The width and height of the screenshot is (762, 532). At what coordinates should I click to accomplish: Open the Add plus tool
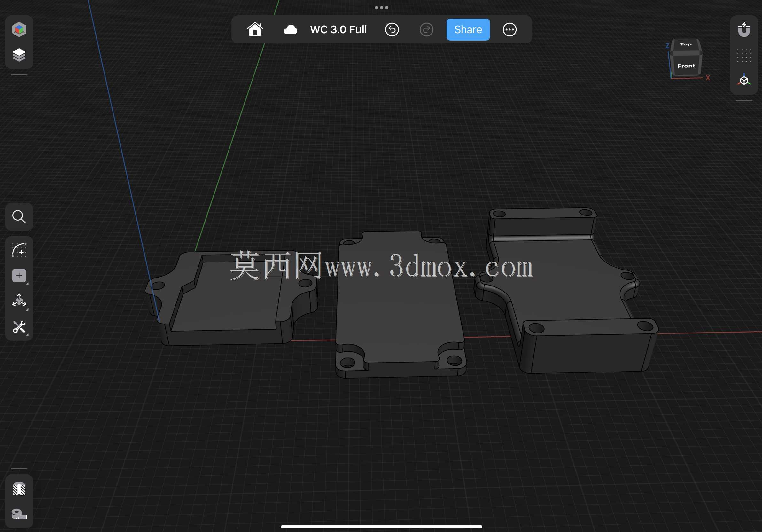pos(19,276)
